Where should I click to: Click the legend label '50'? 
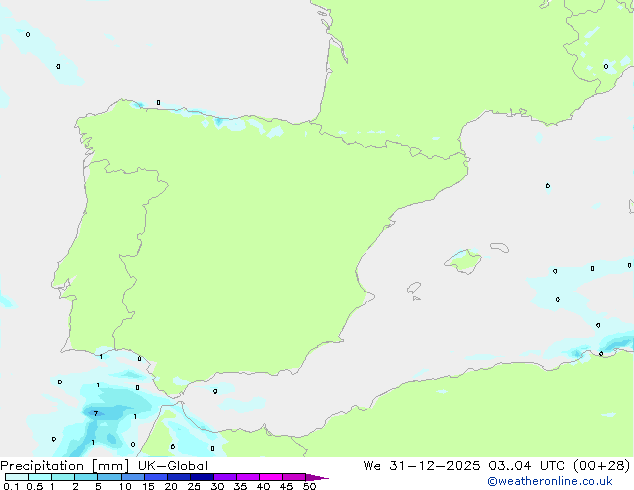310,486
